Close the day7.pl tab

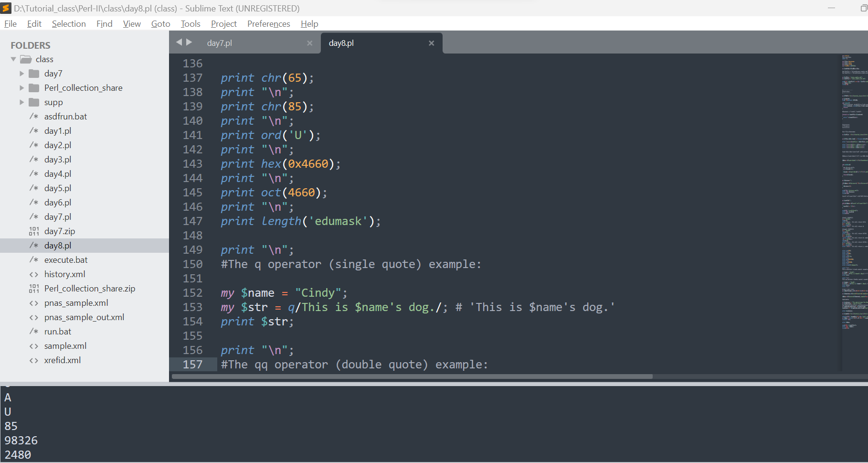tap(309, 43)
